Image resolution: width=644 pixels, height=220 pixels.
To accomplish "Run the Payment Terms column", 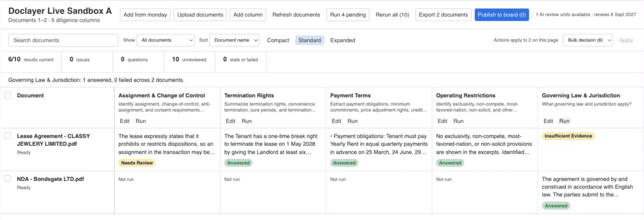I will [352, 121].
